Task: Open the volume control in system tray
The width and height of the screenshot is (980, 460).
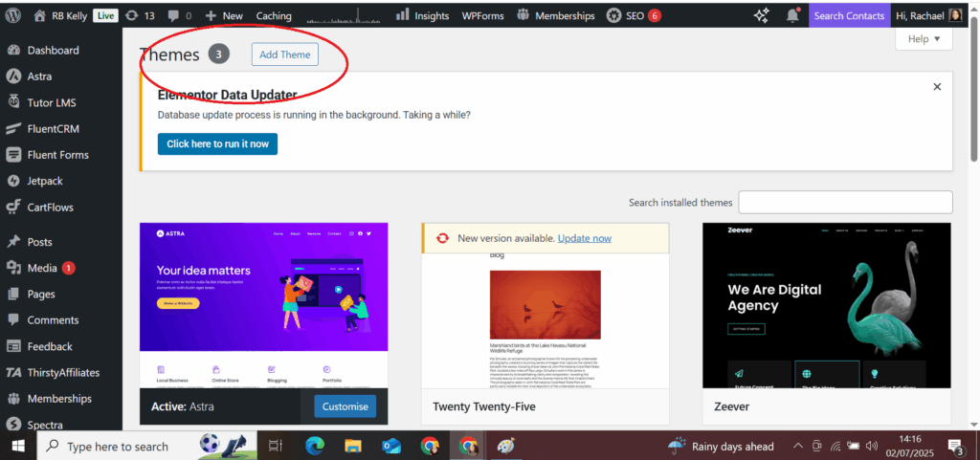Action: point(871,446)
